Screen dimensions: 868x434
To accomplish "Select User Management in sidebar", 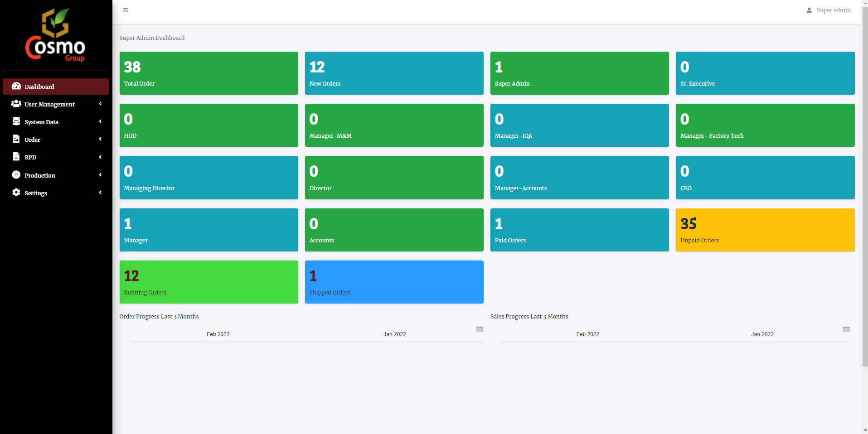I will [x=56, y=104].
